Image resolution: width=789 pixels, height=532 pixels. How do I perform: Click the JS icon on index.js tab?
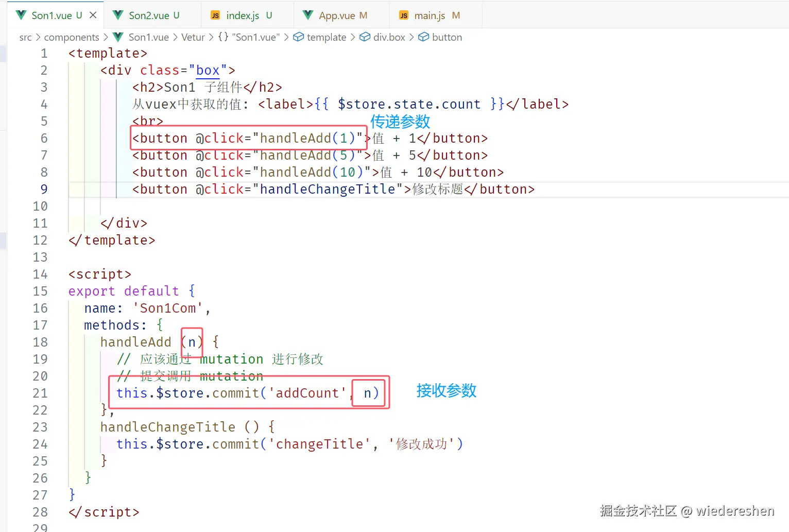pyautogui.click(x=215, y=15)
